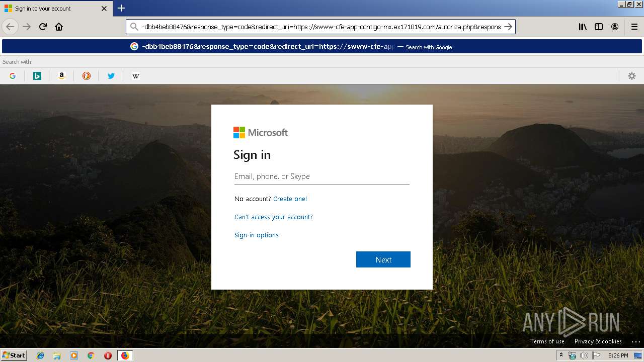Click the volume speaker tray icon
The height and width of the screenshot is (362, 644).
coord(584,355)
